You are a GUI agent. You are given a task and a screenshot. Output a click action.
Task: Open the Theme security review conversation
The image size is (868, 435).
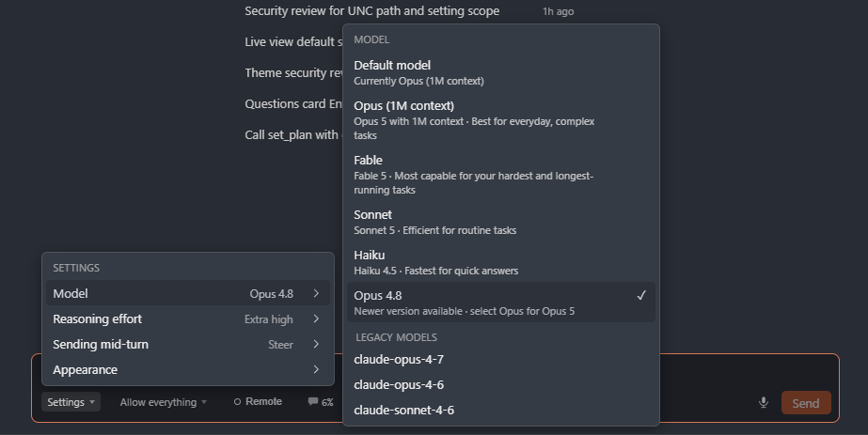[x=293, y=73]
